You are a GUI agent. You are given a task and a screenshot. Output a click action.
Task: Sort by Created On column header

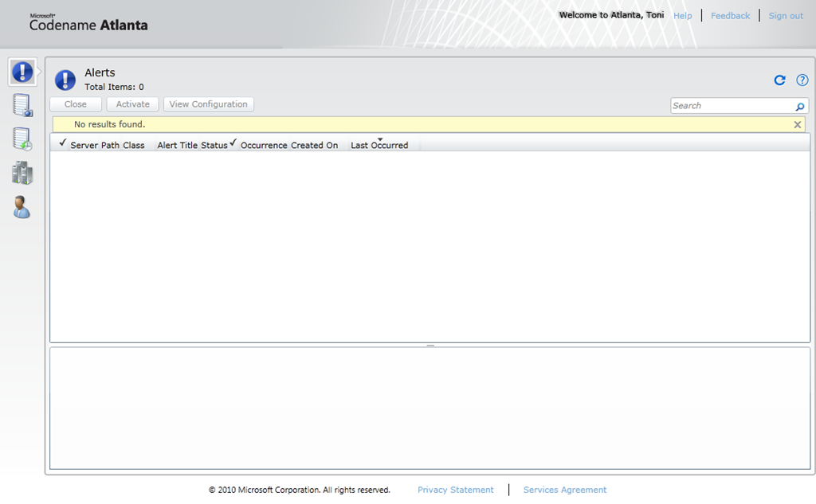pos(314,145)
